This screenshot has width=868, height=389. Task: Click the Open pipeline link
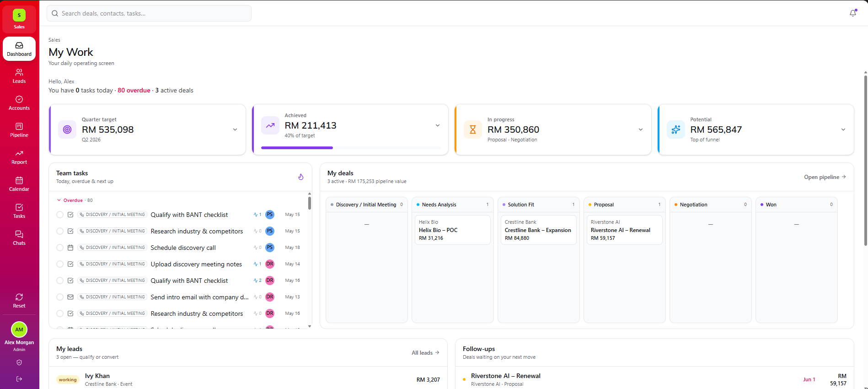click(x=825, y=177)
